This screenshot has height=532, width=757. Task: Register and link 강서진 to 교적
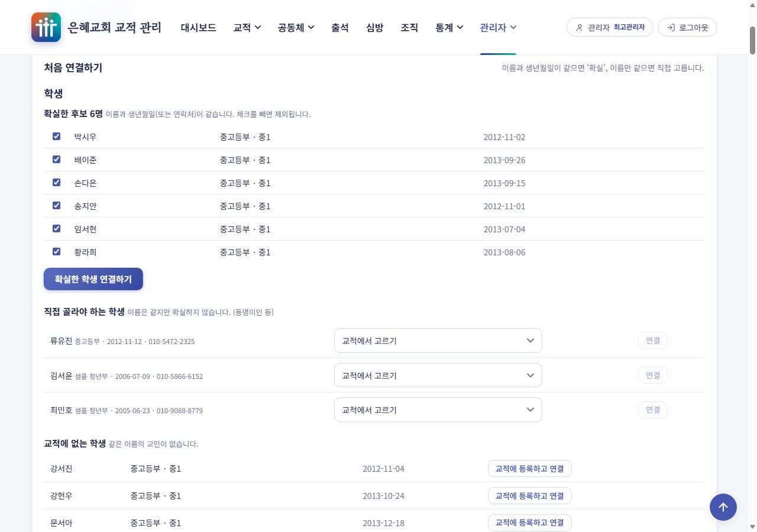pos(530,469)
